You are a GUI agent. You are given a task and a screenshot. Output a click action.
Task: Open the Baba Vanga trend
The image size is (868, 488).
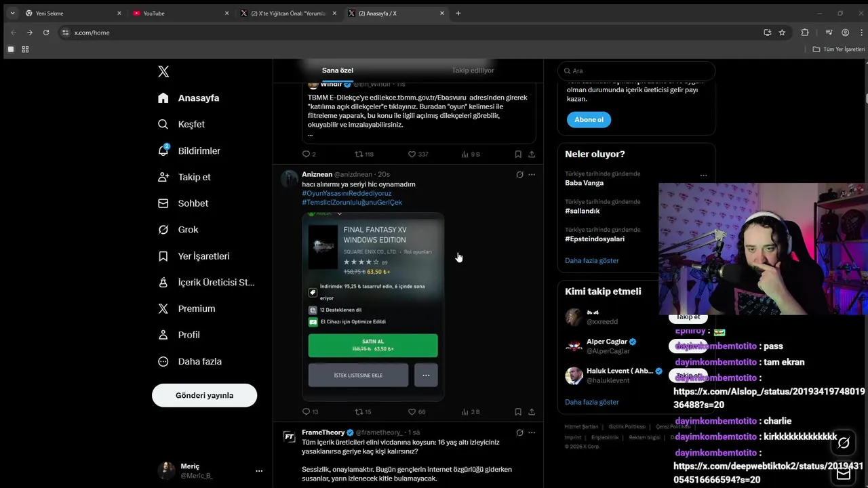(584, 183)
